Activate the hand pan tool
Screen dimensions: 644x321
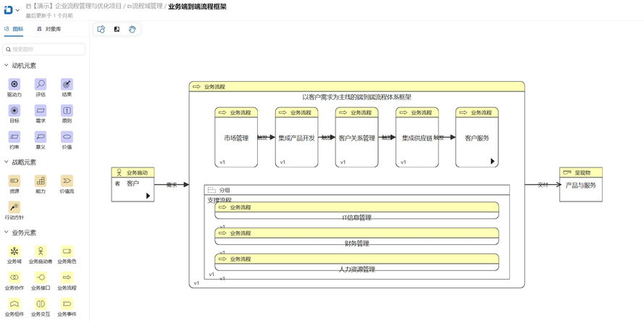pos(133,30)
